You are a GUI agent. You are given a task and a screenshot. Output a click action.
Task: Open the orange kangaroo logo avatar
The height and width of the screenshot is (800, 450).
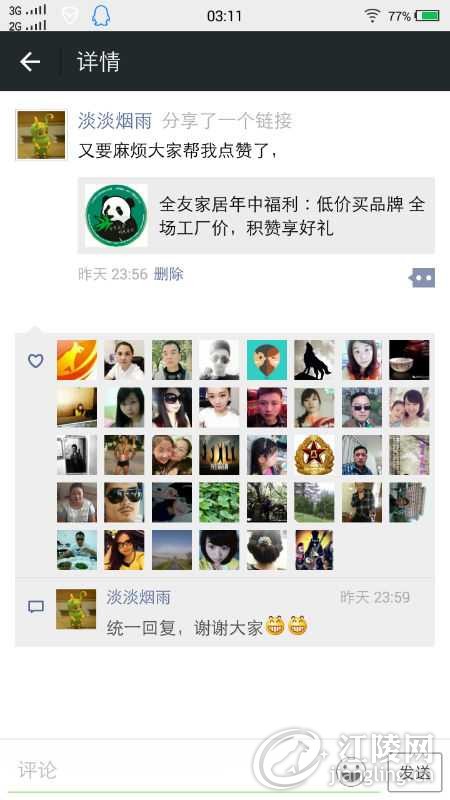pyautogui.click(x=77, y=360)
